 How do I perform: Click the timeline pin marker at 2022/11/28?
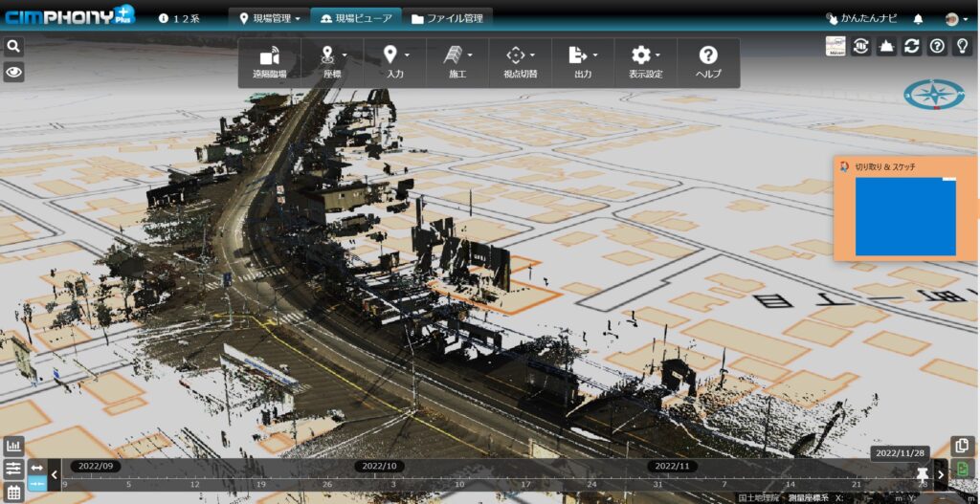[923, 474]
